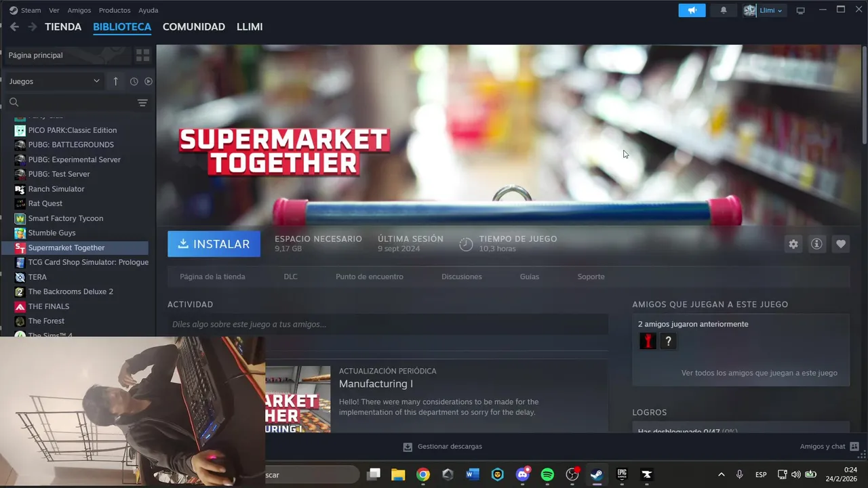Open the Amigos menu
This screenshot has width=868, height=488.
[x=79, y=10]
